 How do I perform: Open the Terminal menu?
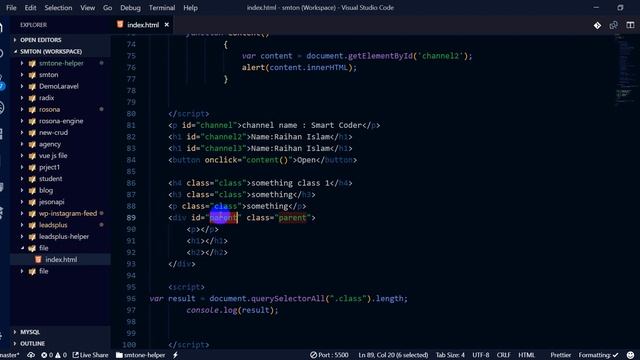point(162,8)
